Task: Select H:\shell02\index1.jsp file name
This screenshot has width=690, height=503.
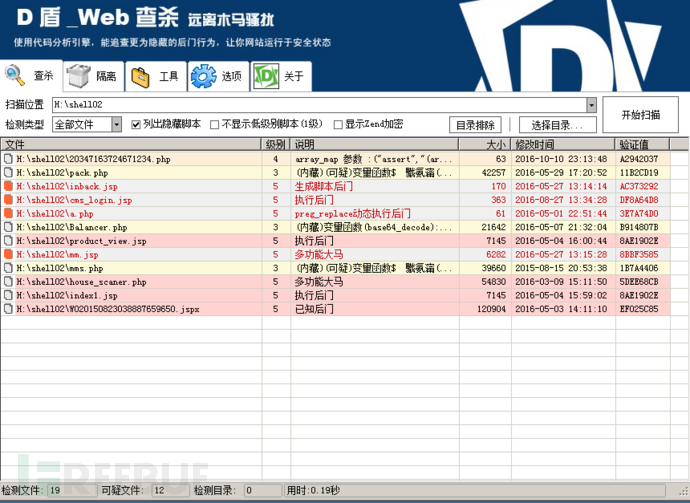Action: (x=67, y=296)
